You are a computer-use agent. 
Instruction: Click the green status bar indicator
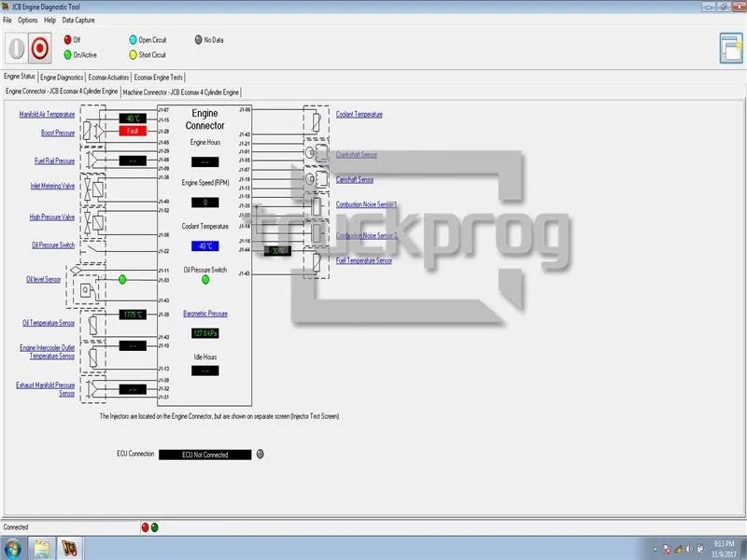(x=154, y=527)
